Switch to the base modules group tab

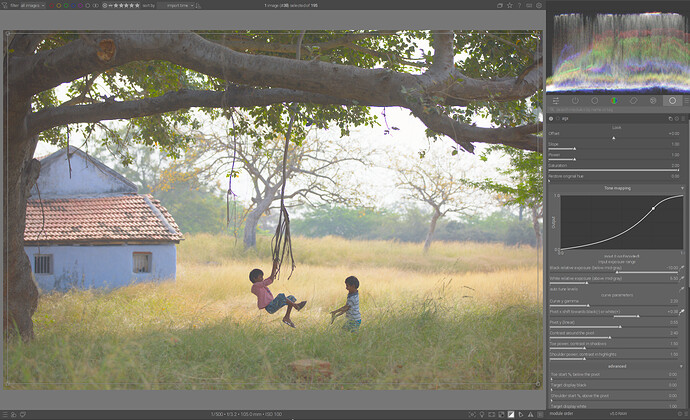tap(595, 101)
